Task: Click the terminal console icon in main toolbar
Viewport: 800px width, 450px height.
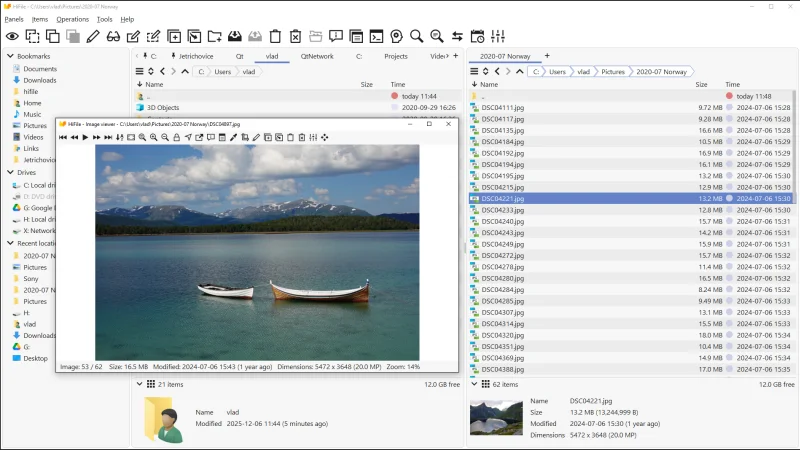Action: point(377,36)
